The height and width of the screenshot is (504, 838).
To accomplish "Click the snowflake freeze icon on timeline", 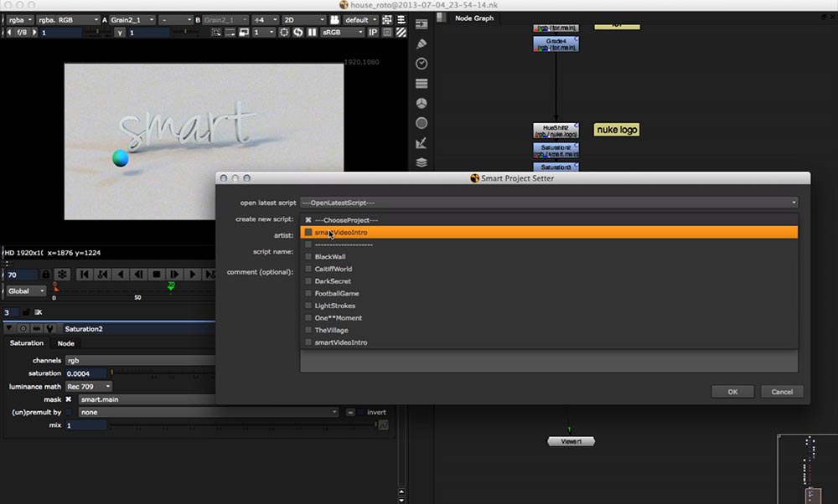I will pos(63,275).
